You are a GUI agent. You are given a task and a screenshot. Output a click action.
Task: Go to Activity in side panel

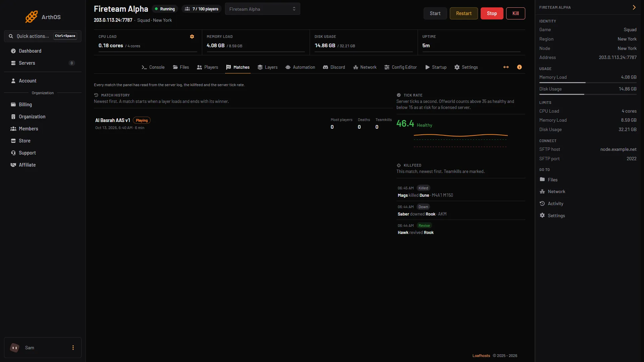tap(587, 204)
